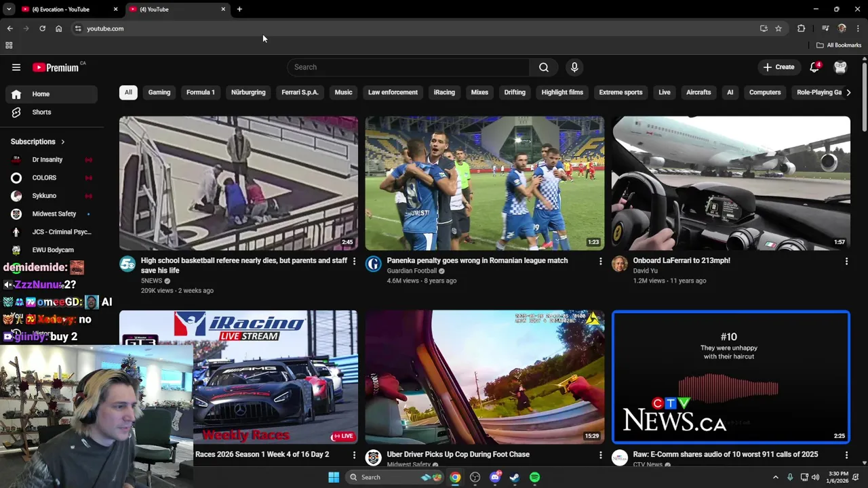Show more filter chips with right arrow
Screen dimensions: 868x488
(848, 92)
